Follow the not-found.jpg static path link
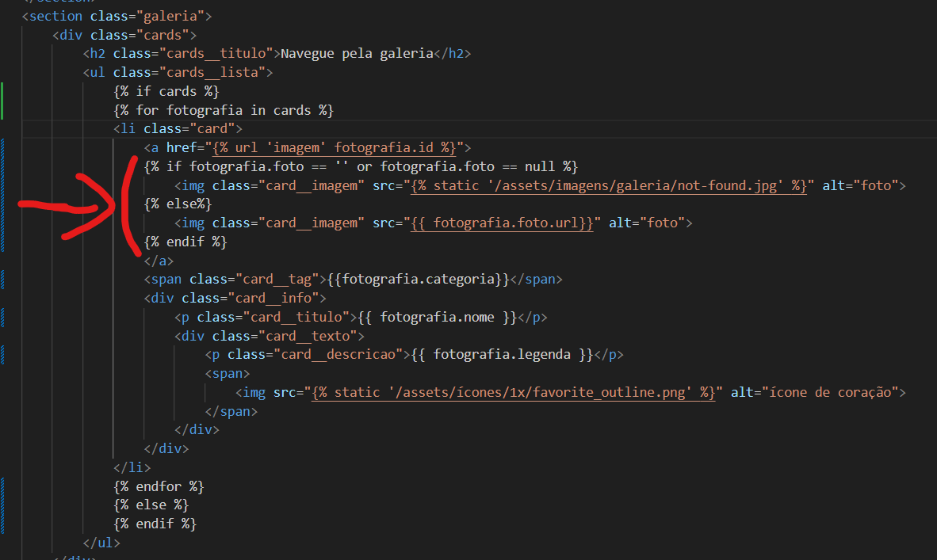937x560 pixels. click(x=609, y=185)
